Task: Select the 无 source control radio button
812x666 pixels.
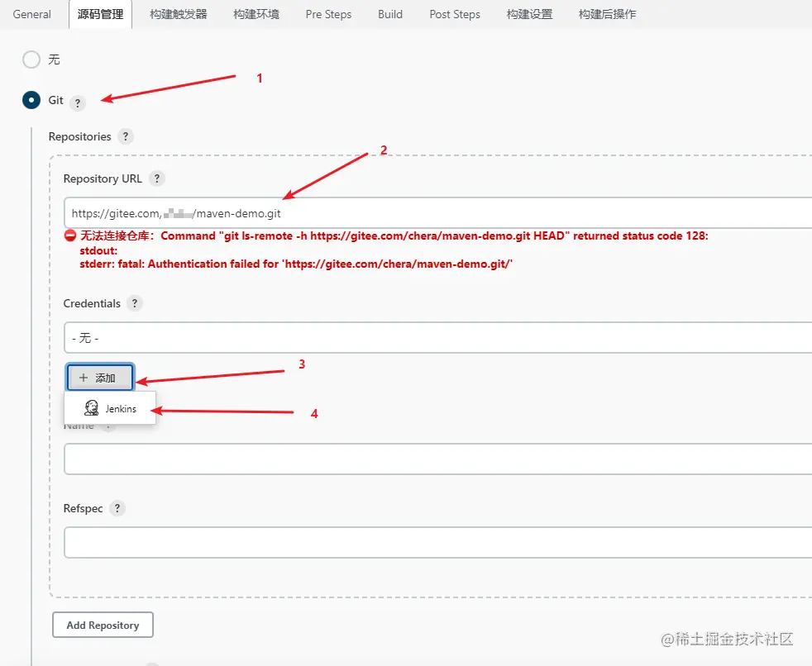Action: [31, 59]
